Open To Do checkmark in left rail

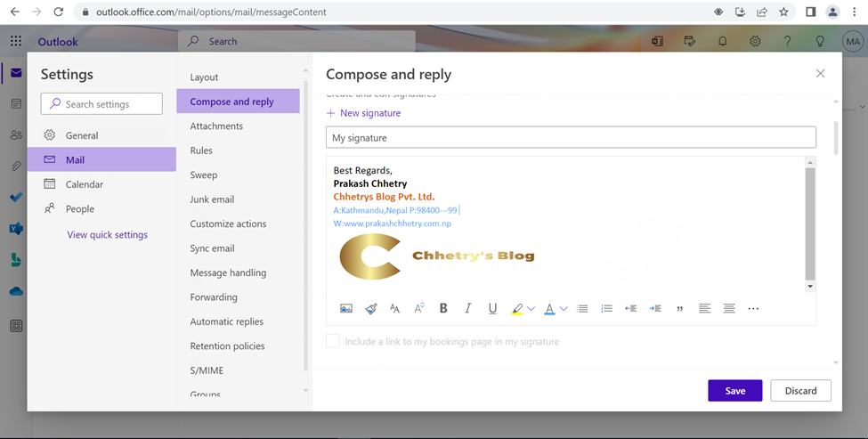pos(16,197)
